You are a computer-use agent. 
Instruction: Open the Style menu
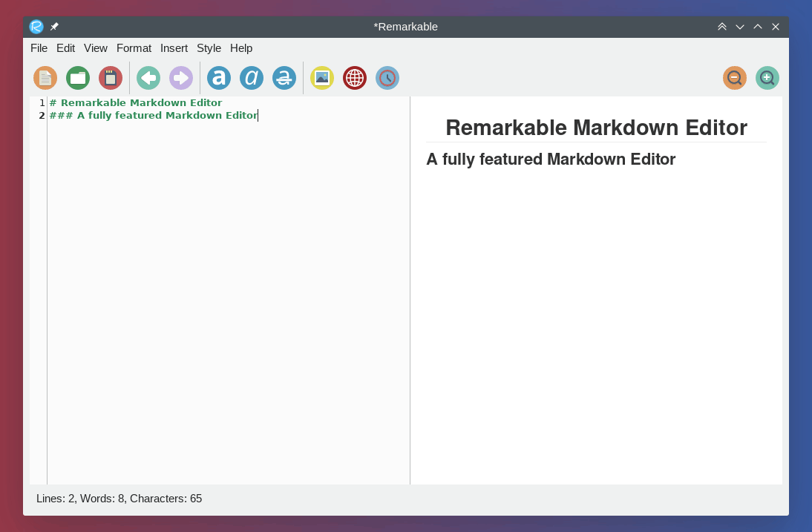[209, 48]
